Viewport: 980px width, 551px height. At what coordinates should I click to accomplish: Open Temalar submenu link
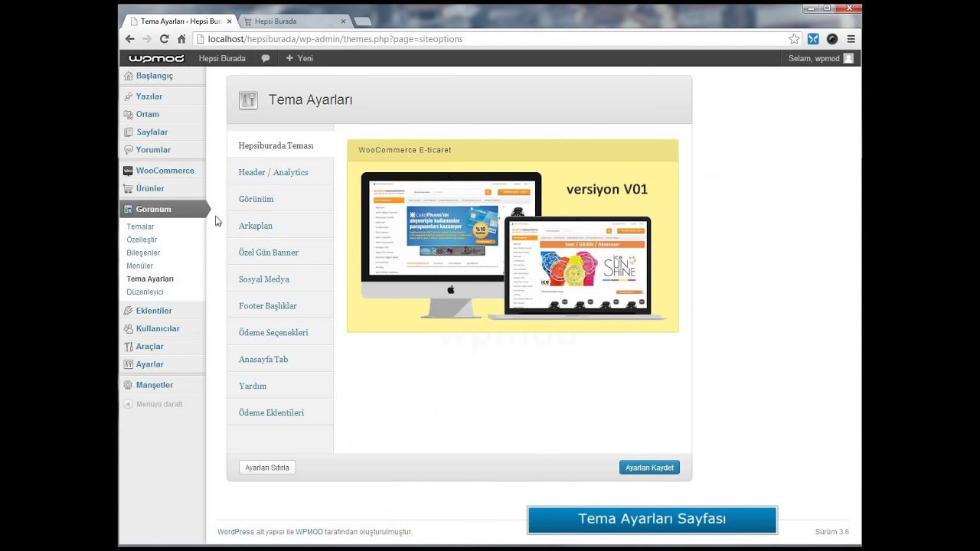click(x=140, y=227)
